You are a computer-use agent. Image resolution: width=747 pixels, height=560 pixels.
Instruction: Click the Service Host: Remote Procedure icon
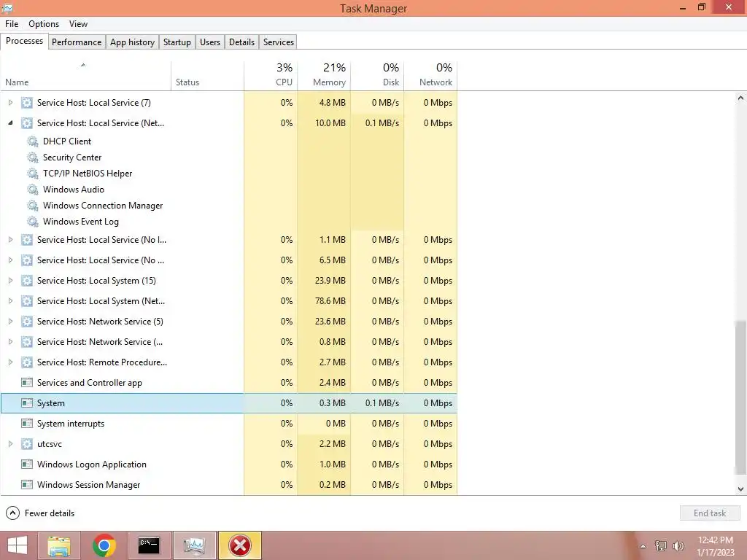tap(27, 362)
